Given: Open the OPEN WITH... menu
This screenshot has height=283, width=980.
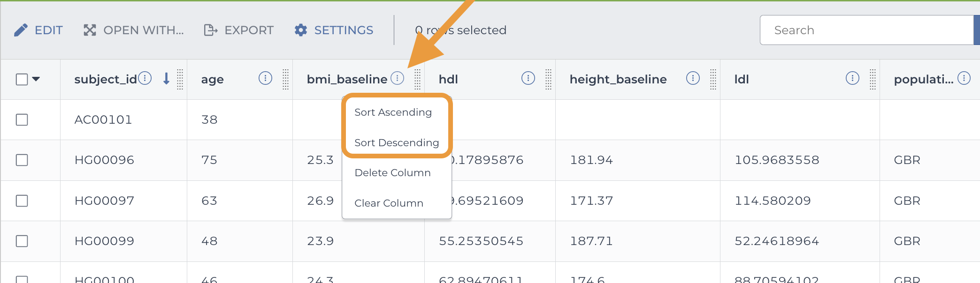Looking at the screenshot, I should [134, 30].
